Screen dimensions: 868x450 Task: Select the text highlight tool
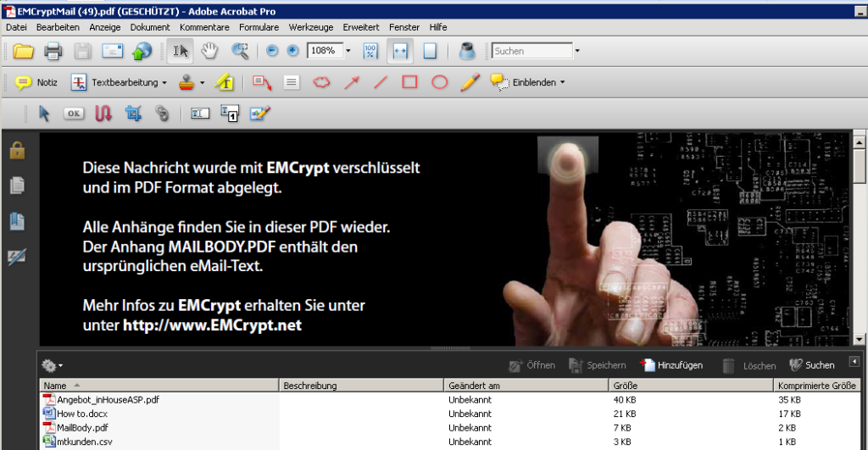point(225,82)
